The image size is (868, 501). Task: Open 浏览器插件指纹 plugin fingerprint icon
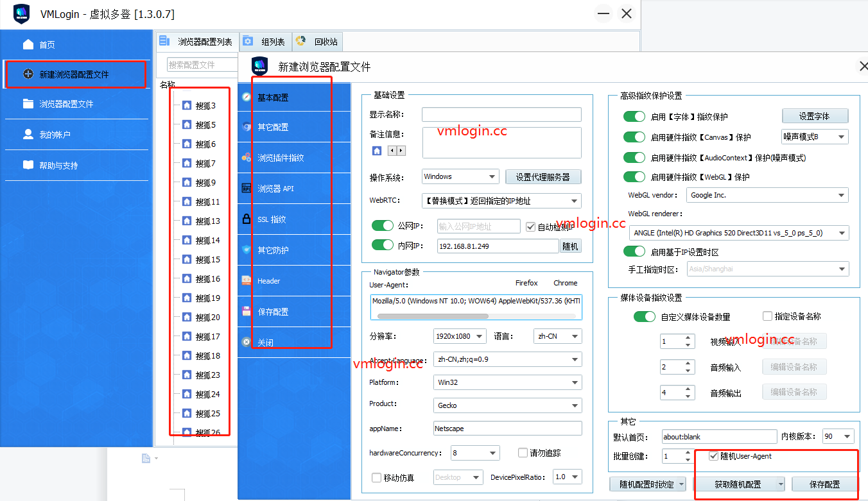pos(246,157)
